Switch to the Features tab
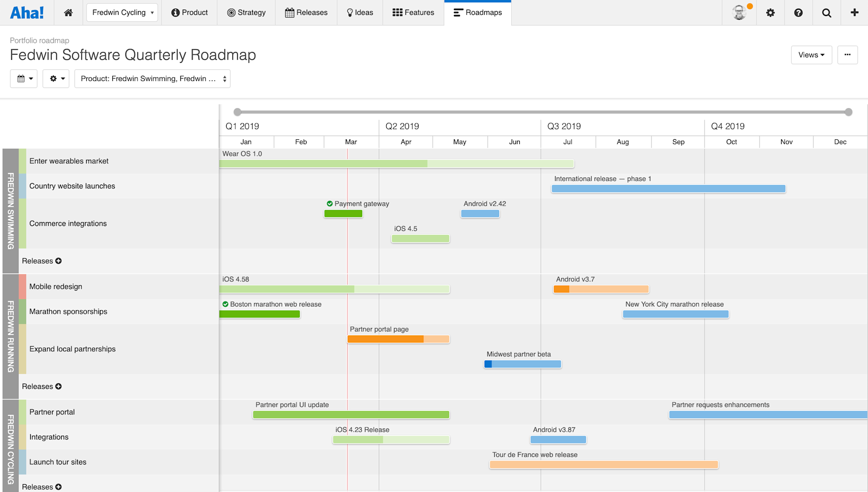 (x=413, y=13)
